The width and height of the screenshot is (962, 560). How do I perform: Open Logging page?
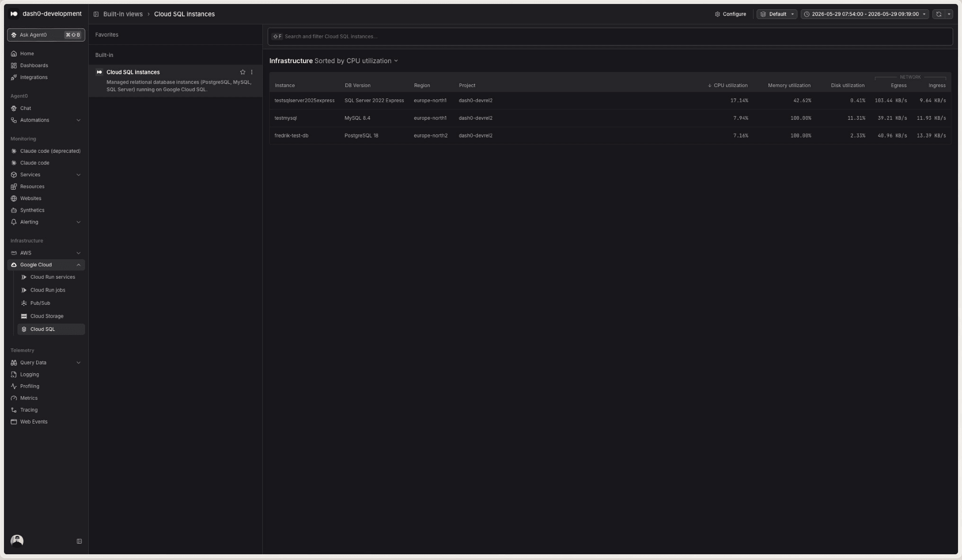(x=46, y=375)
